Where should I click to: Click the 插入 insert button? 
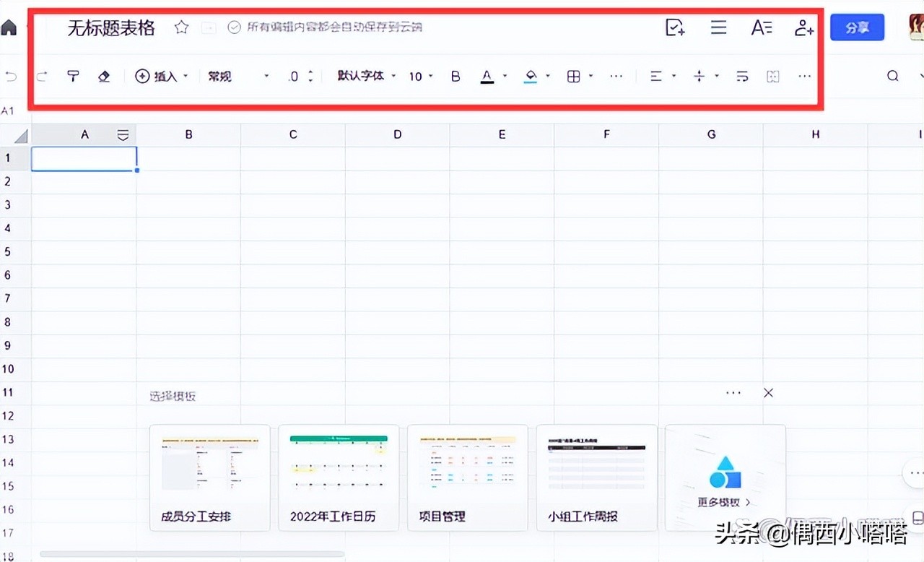coord(157,76)
